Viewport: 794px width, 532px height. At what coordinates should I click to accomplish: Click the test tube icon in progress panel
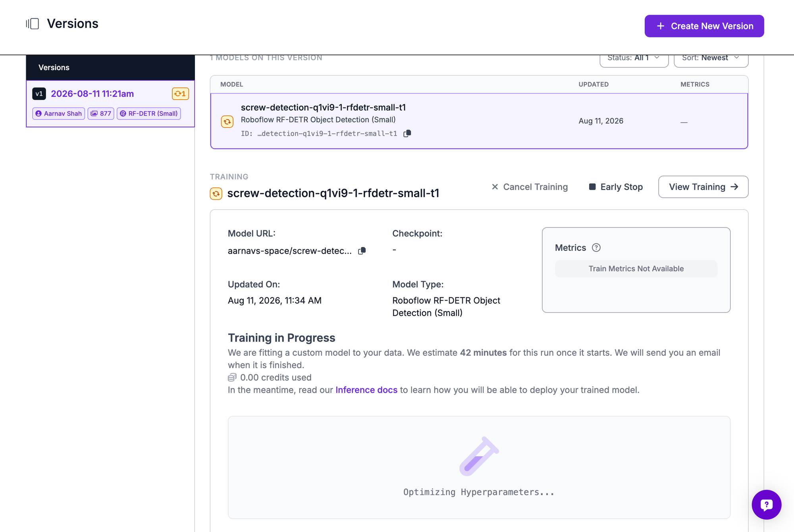tap(479, 456)
